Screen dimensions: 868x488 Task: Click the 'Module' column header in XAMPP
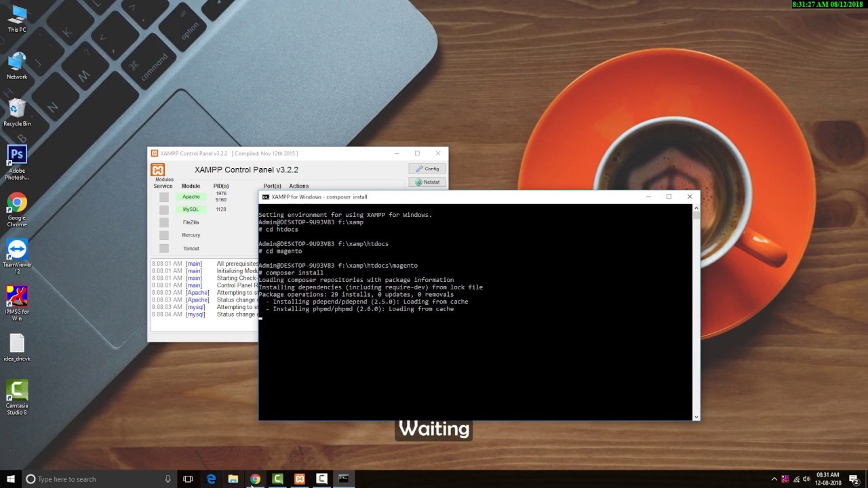[191, 186]
